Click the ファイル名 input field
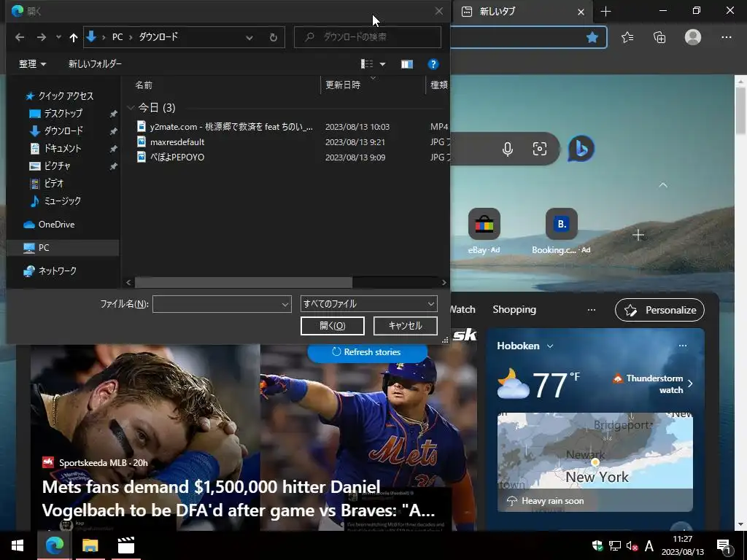747x560 pixels. pos(217,304)
